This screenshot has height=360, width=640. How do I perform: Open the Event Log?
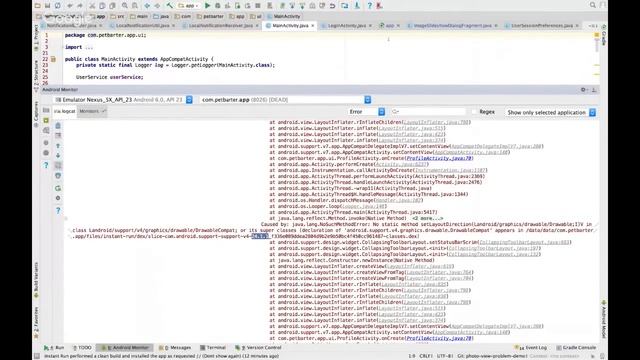click(530, 347)
